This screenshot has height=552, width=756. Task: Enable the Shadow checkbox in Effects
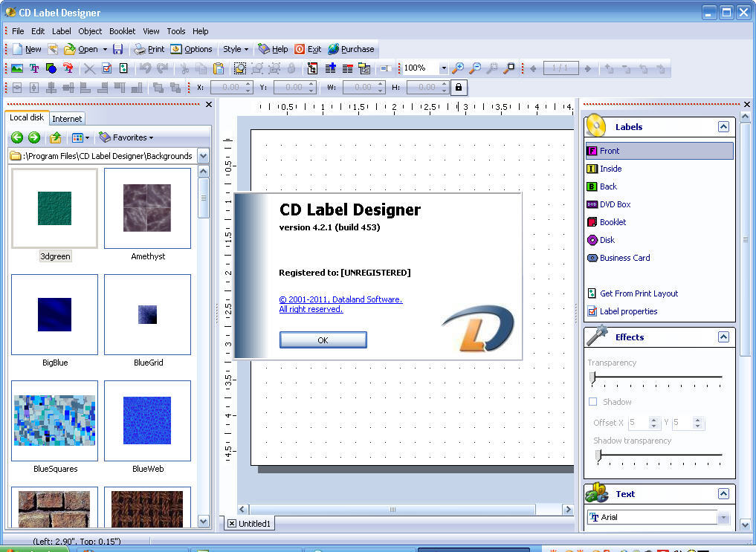tap(592, 402)
